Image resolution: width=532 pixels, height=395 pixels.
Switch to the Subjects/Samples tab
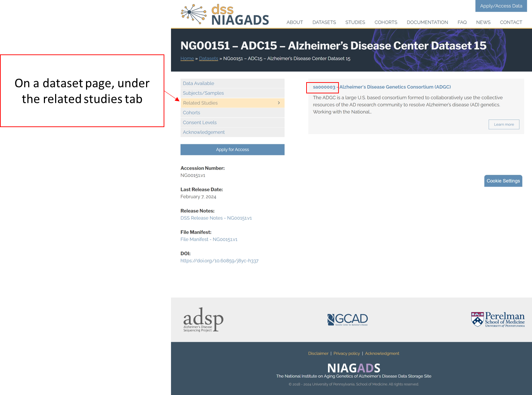[203, 93]
